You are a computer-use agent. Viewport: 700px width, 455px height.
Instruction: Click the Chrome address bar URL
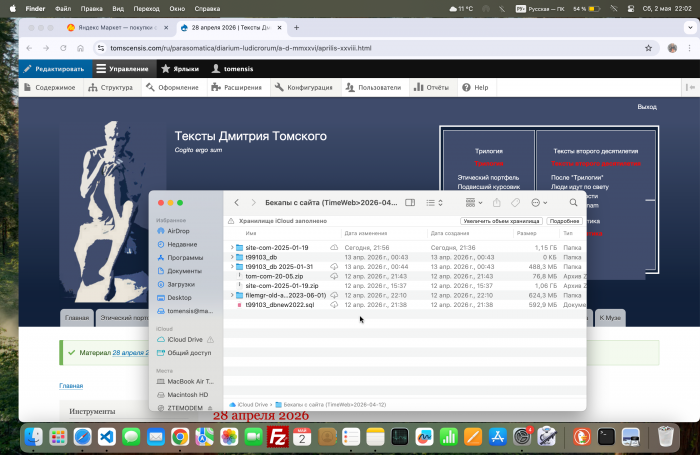(x=241, y=48)
